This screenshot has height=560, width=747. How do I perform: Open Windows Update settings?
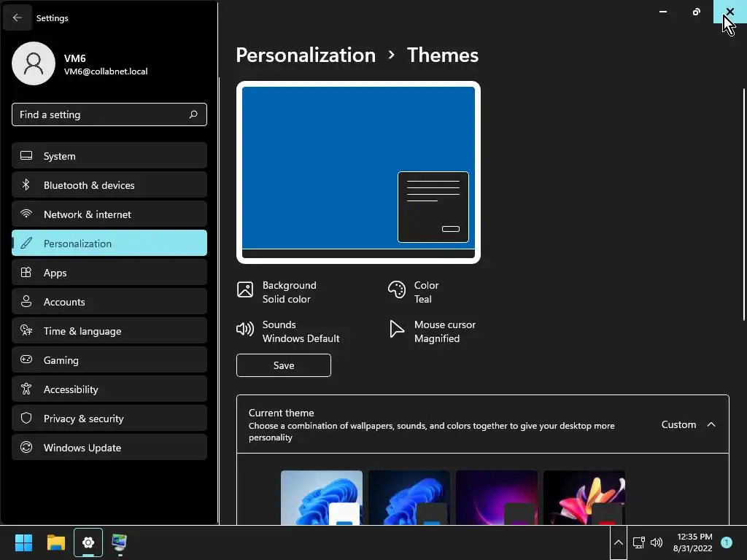coord(109,447)
